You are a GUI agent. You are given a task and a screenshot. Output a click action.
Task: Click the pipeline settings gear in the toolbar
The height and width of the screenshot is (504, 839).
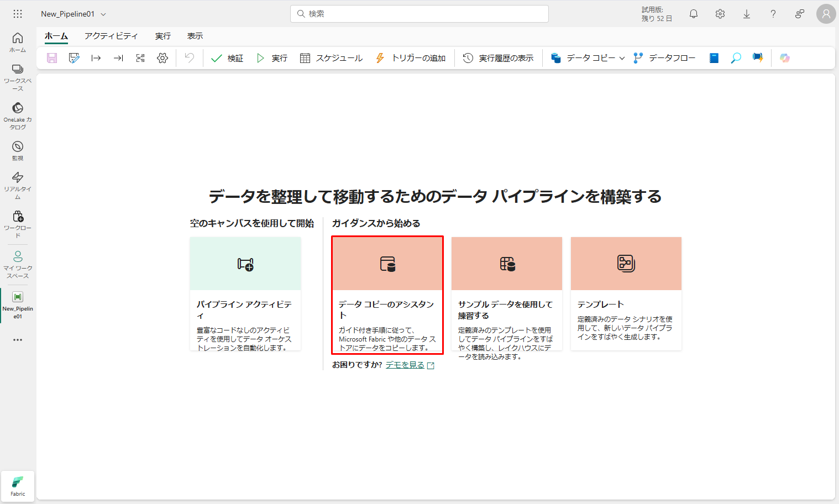pos(162,58)
